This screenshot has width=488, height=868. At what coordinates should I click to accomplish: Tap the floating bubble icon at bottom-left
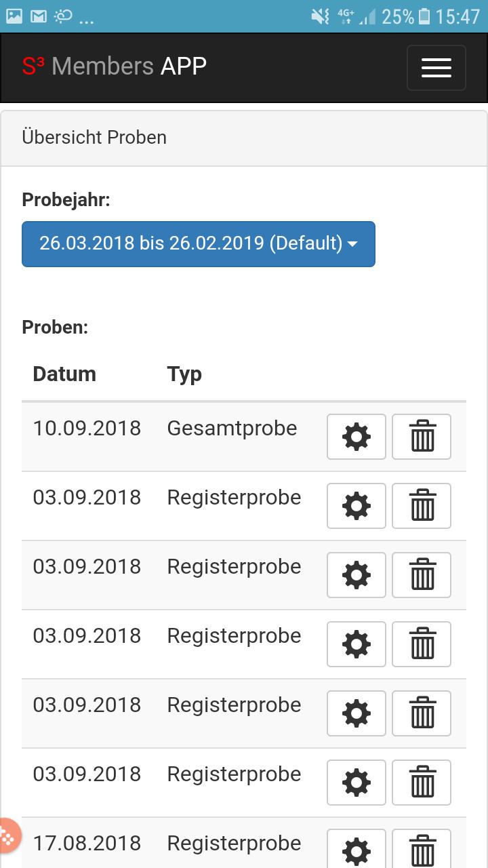point(8,835)
